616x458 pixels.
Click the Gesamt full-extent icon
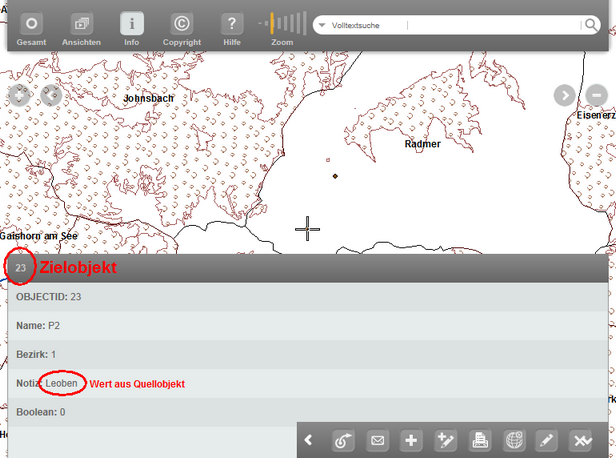pos(32,24)
